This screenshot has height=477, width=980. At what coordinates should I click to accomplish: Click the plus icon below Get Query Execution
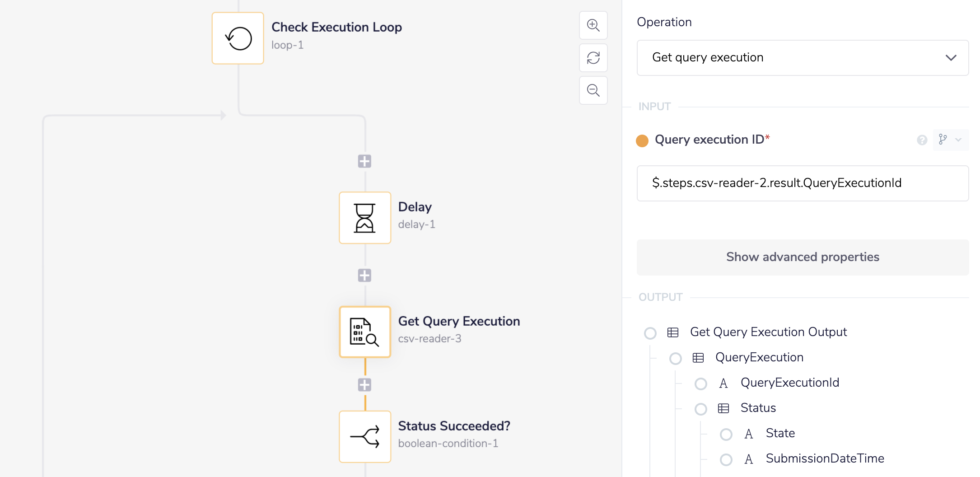point(364,385)
